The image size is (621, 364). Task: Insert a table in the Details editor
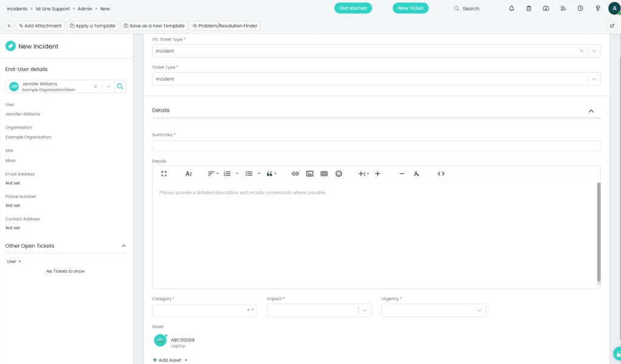(324, 174)
